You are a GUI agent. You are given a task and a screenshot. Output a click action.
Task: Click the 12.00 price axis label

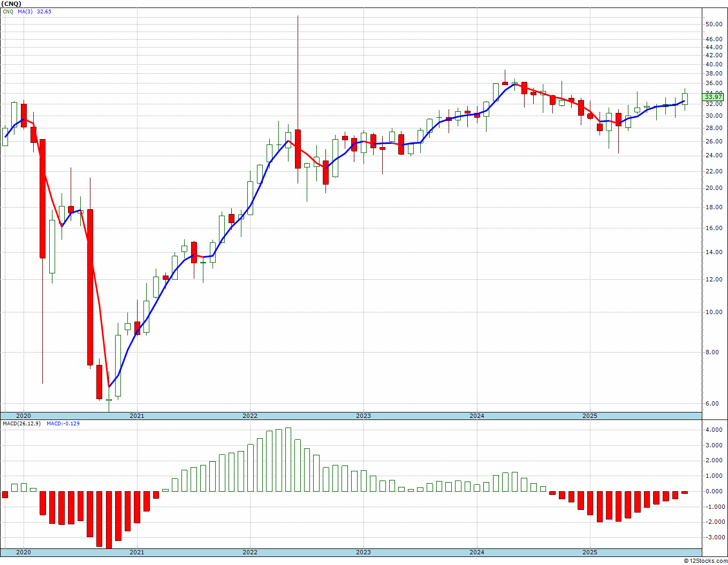click(x=714, y=279)
